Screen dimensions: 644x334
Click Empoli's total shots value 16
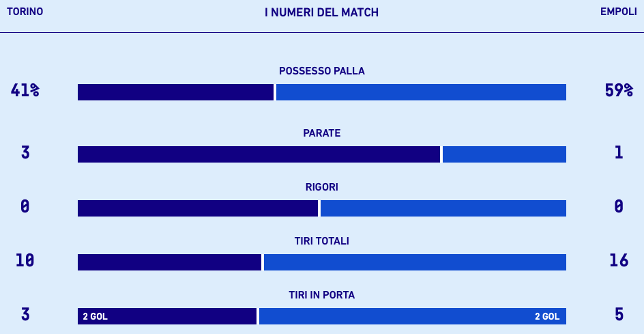619,260
